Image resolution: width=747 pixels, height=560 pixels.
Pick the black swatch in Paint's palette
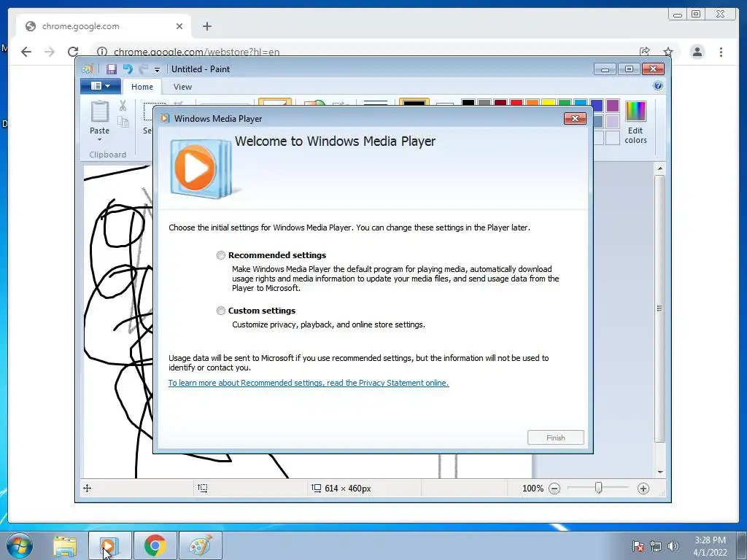(468, 103)
